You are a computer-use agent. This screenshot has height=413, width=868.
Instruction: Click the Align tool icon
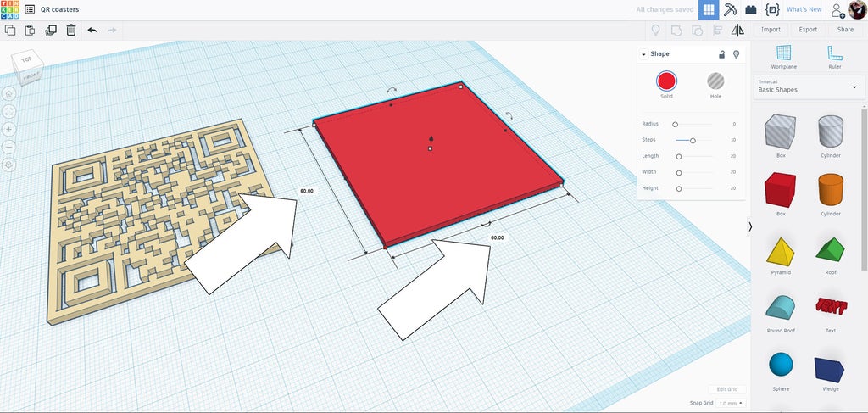pyautogui.click(x=717, y=30)
